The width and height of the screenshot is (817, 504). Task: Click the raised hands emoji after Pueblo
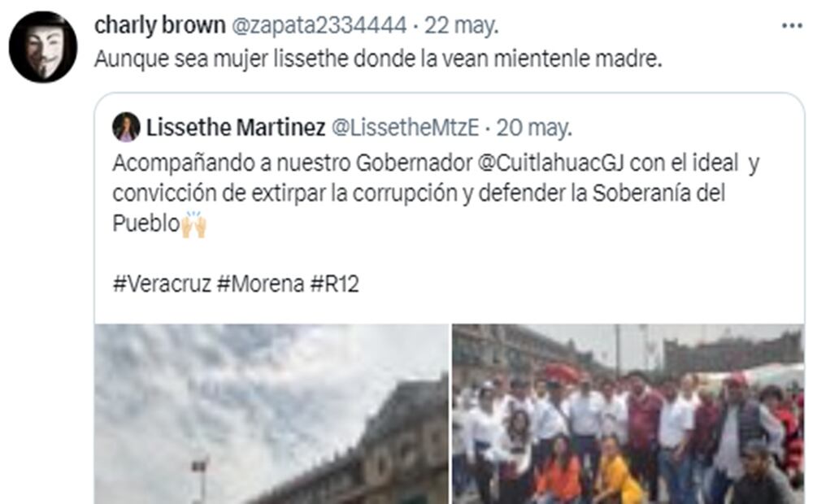193,224
